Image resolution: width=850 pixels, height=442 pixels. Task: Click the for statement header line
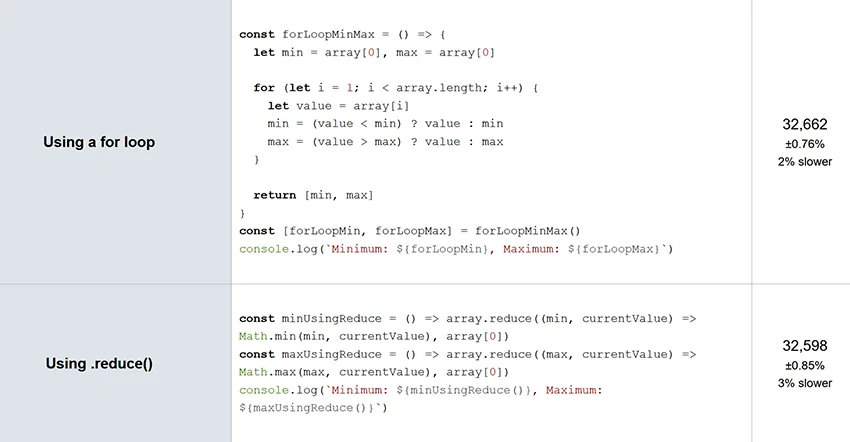point(396,88)
